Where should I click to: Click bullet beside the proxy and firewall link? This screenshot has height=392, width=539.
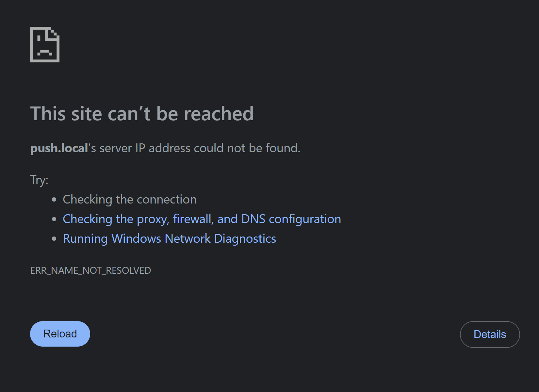(54, 219)
